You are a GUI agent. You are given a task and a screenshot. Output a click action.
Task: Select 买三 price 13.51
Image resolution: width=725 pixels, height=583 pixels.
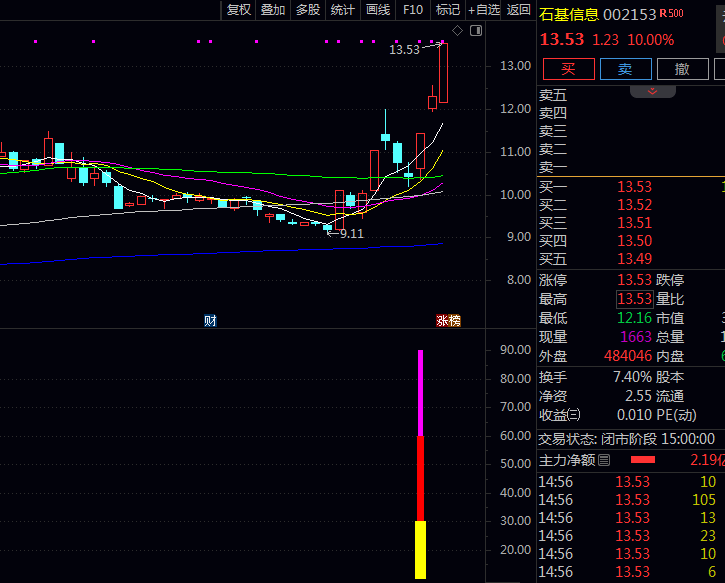(x=634, y=223)
